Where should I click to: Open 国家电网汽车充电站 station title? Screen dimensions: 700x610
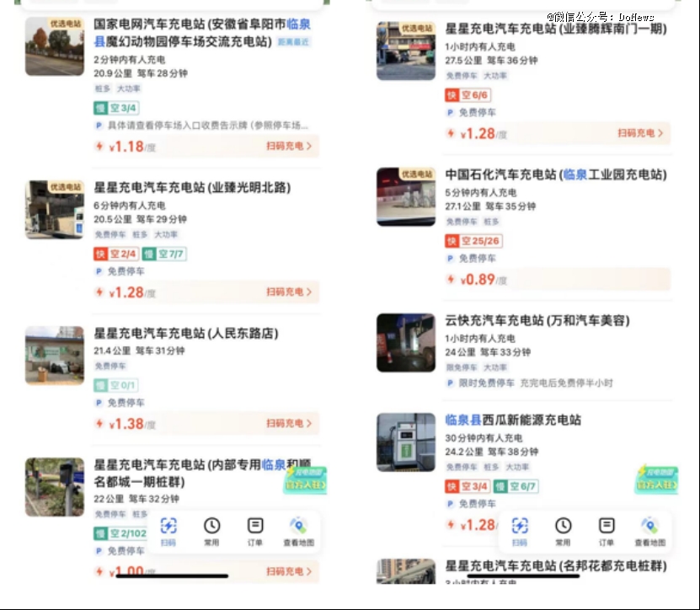[202, 33]
